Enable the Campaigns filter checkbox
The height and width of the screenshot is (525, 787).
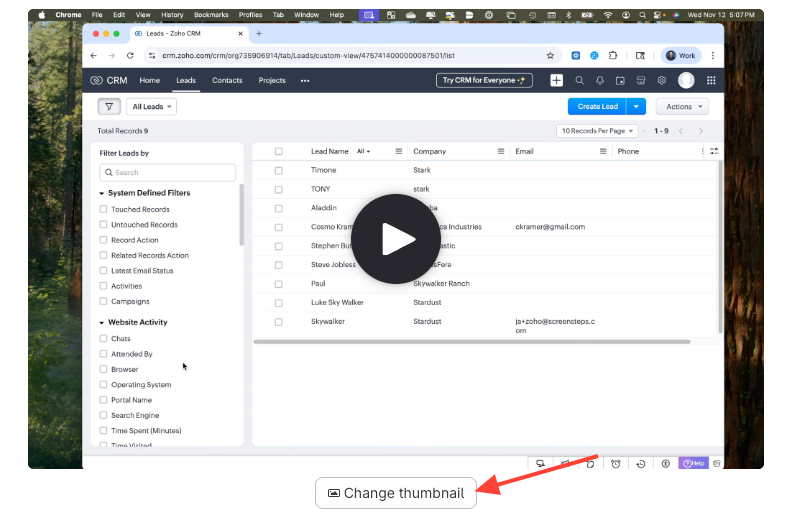point(103,301)
